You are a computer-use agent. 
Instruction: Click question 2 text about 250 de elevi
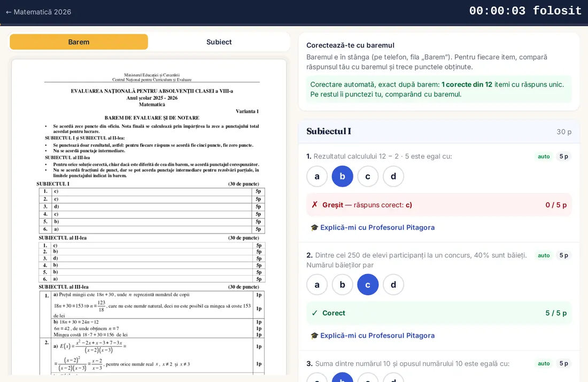(x=416, y=260)
